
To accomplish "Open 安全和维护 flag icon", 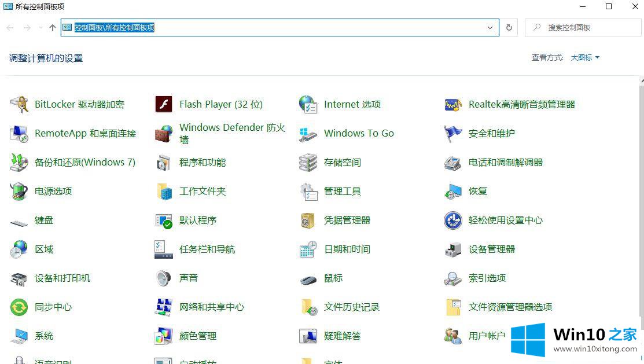I will (x=452, y=134).
